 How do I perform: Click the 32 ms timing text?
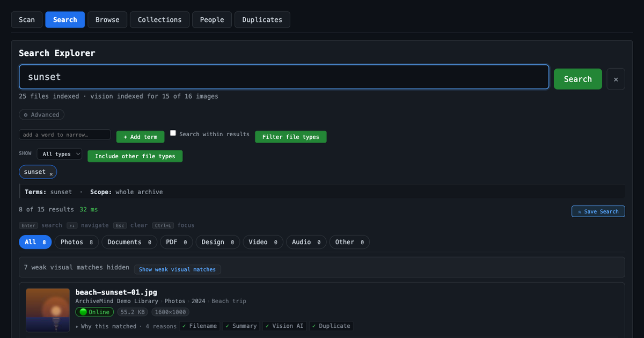89,209
